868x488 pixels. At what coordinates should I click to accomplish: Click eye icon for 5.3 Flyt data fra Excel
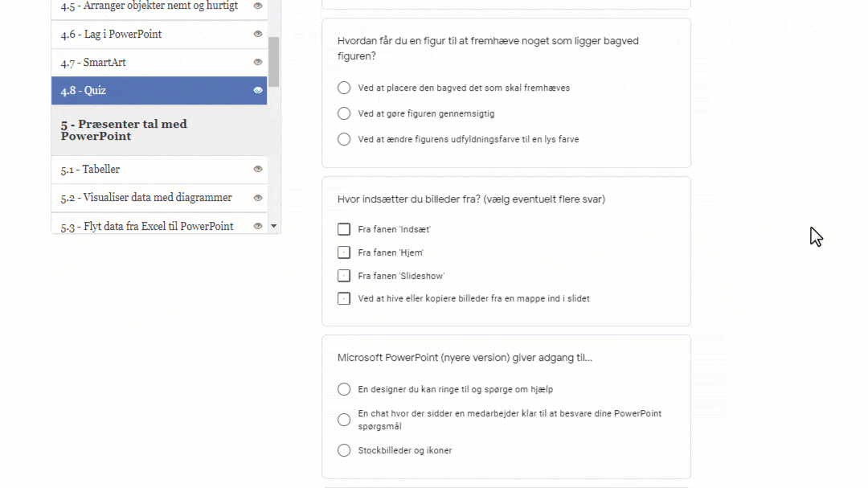pyautogui.click(x=258, y=226)
